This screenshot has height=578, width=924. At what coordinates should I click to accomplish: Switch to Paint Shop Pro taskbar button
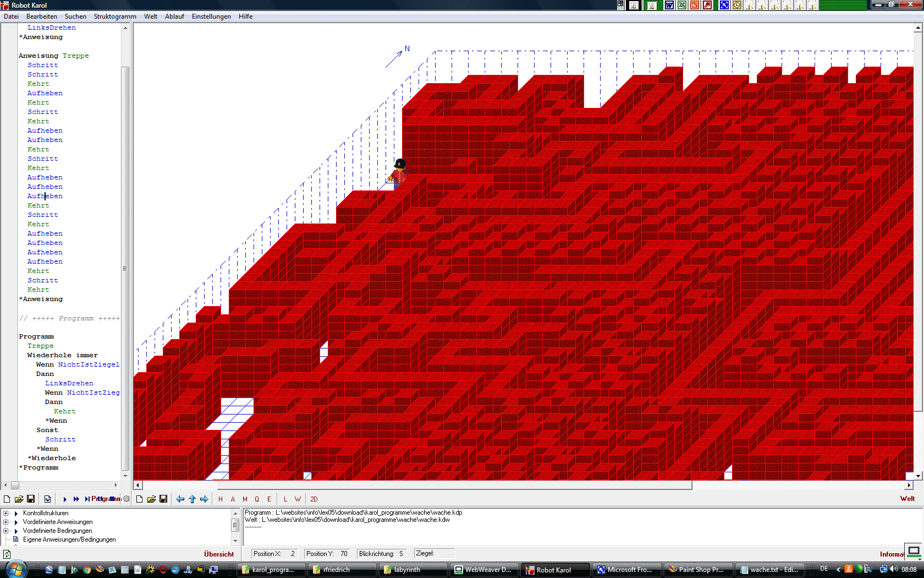click(695, 570)
